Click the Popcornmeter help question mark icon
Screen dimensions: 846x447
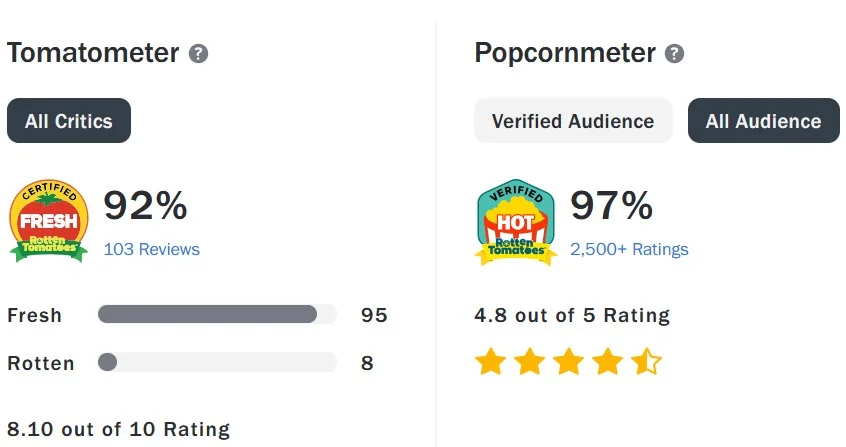click(674, 53)
